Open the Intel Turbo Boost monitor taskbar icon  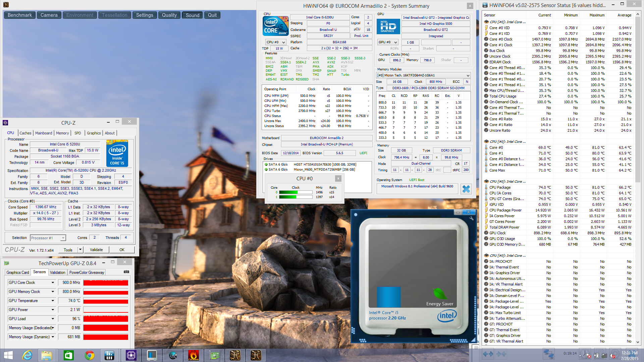(152, 355)
